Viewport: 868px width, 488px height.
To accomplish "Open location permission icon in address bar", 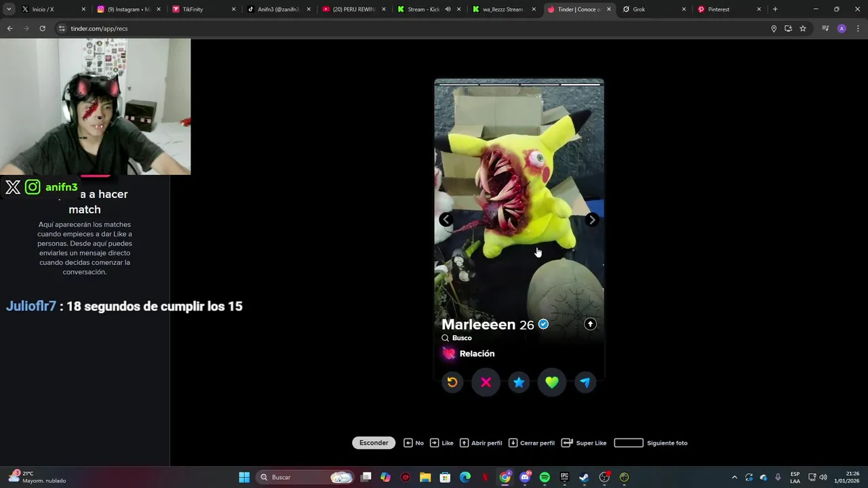I will [x=773, y=28].
